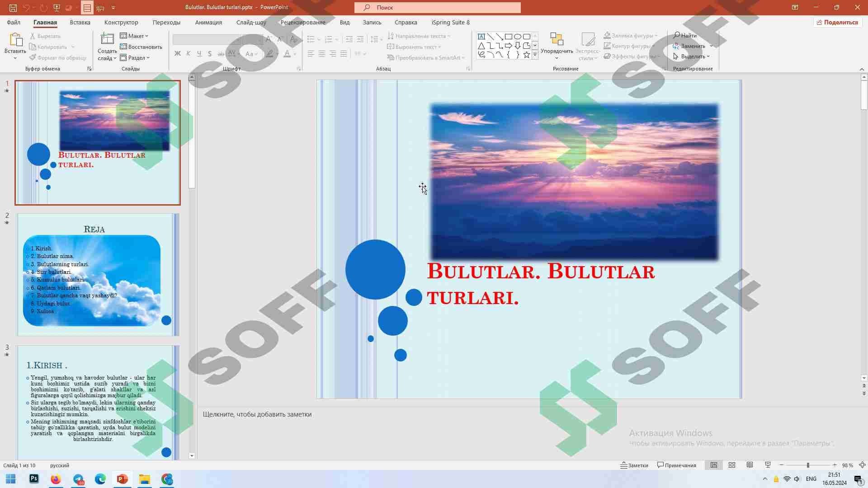Select the right arrow shape in gallery
Screen dimensions: 868x488
click(509, 46)
